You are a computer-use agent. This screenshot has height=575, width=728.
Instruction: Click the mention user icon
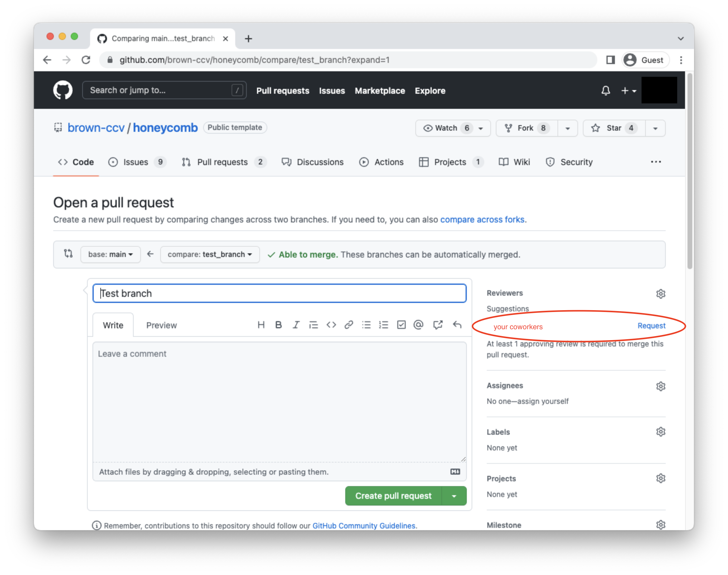click(419, 325)
